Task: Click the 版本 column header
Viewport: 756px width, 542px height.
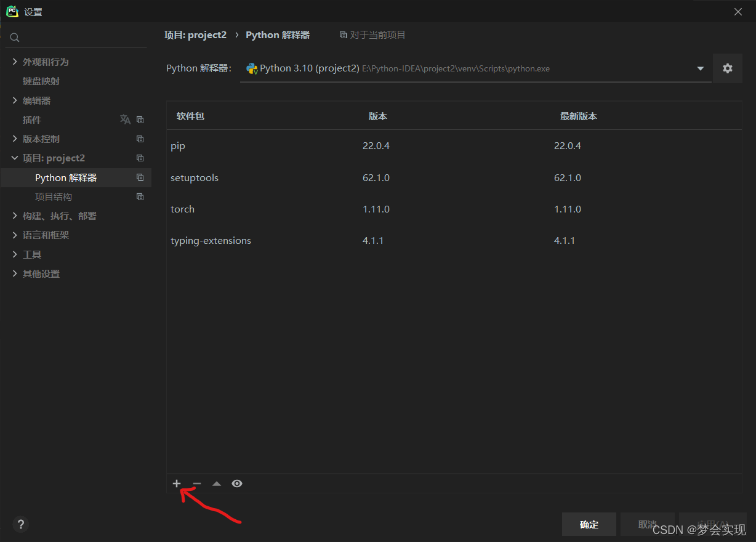Action: point(378,116)
